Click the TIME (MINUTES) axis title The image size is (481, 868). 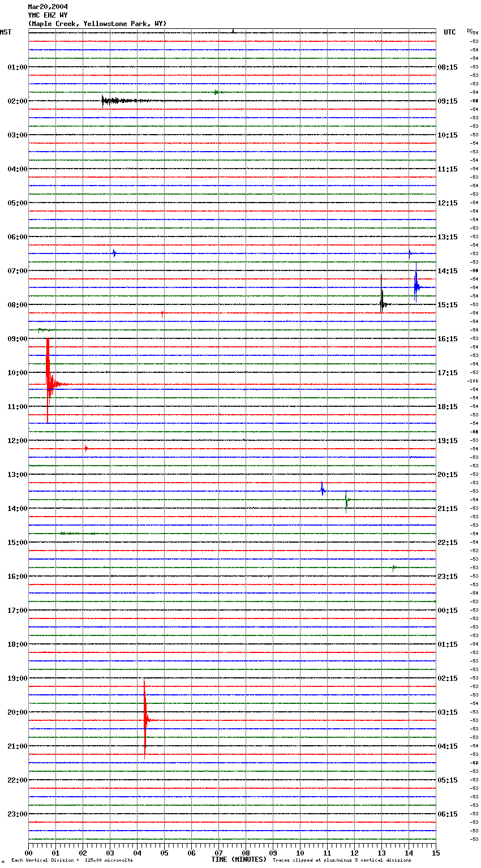[x=239, y=860]
